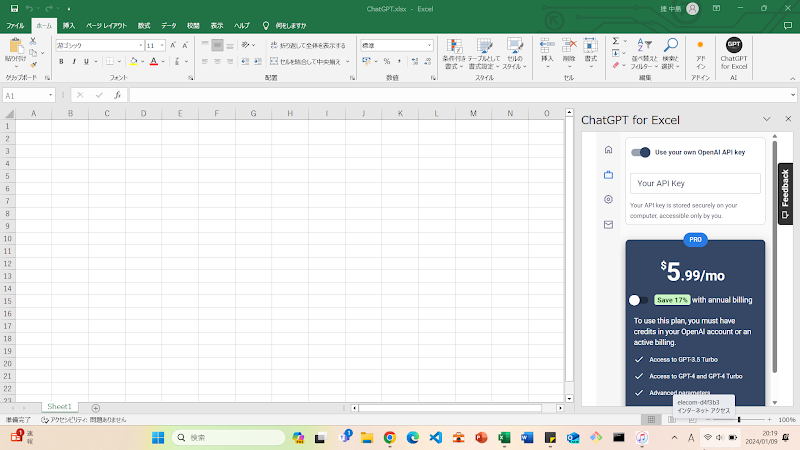Image resolution: width=800 pixels, height=450 pixels.
Task: Select the Sheet1 tab
Action: [x=60, y=407]
